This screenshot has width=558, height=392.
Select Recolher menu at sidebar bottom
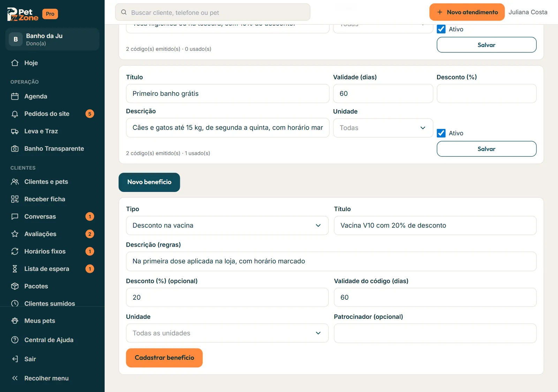pos(52,378)
